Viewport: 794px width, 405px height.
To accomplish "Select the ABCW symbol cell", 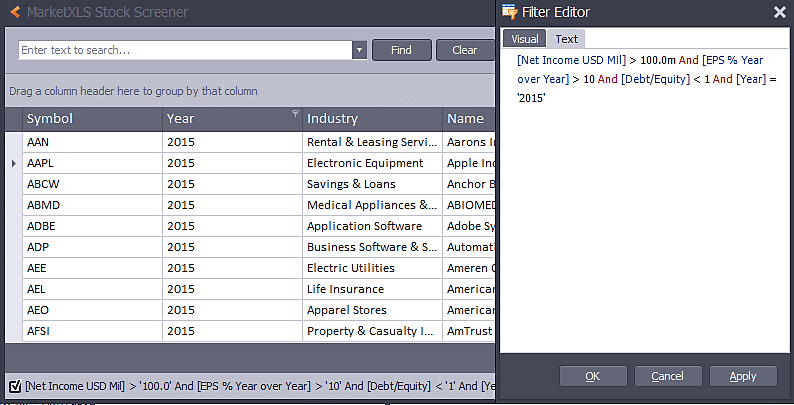I will click(93, 184).
